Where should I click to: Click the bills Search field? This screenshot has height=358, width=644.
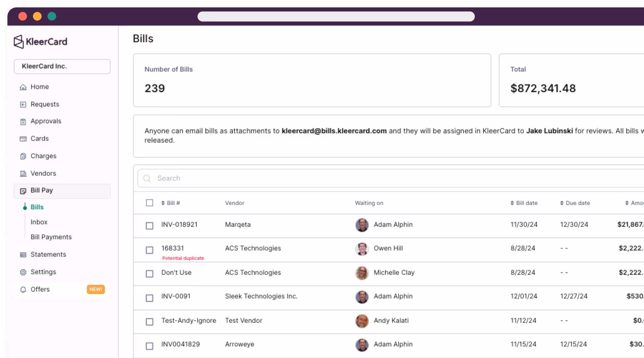391,178
